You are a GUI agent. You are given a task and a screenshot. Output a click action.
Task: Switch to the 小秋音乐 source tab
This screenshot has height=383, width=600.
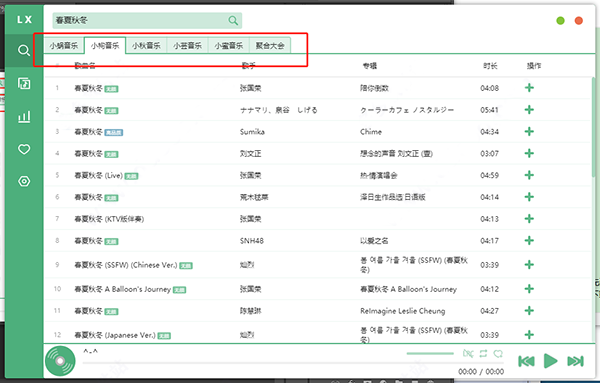click(x=146, y=46)
